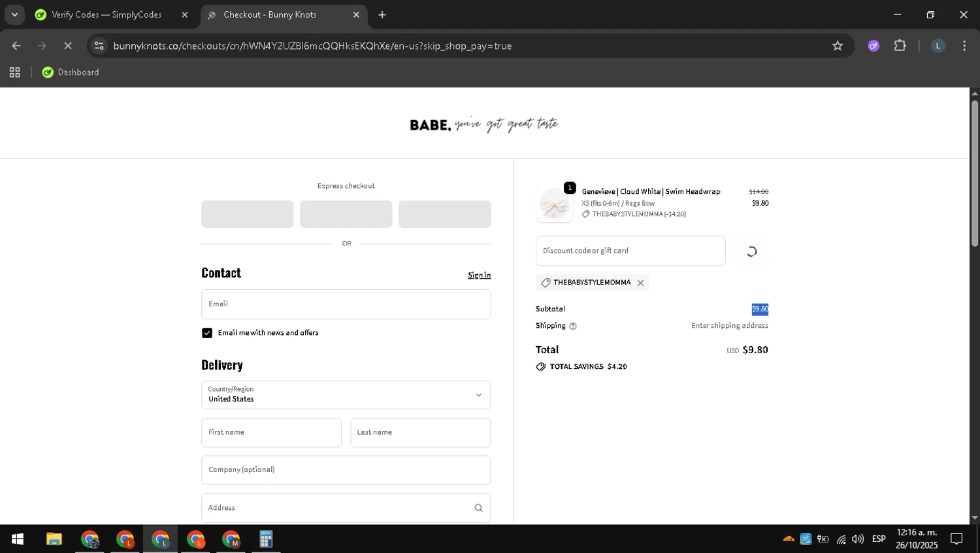The width and height of the screenshot is (980, 553).
Task: Open the Country/Region dropdown
Action: [346, 395]
